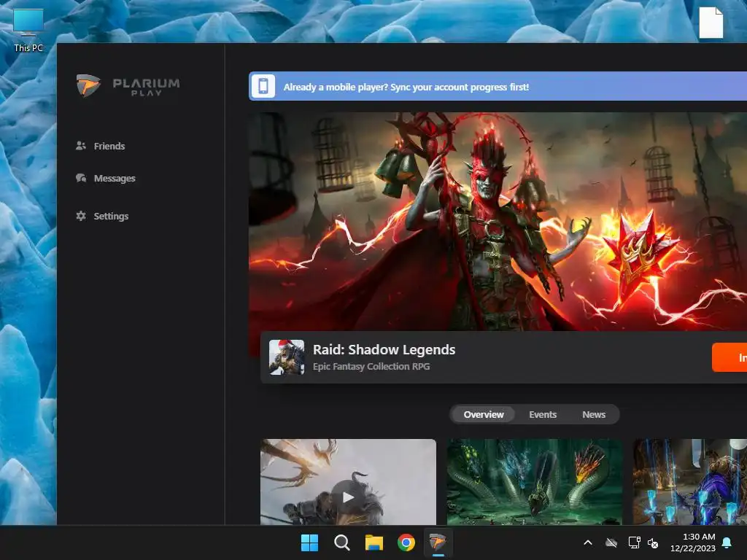
Task: Click the Messages chat bubble icon
Action: click(x=81, y=178)
